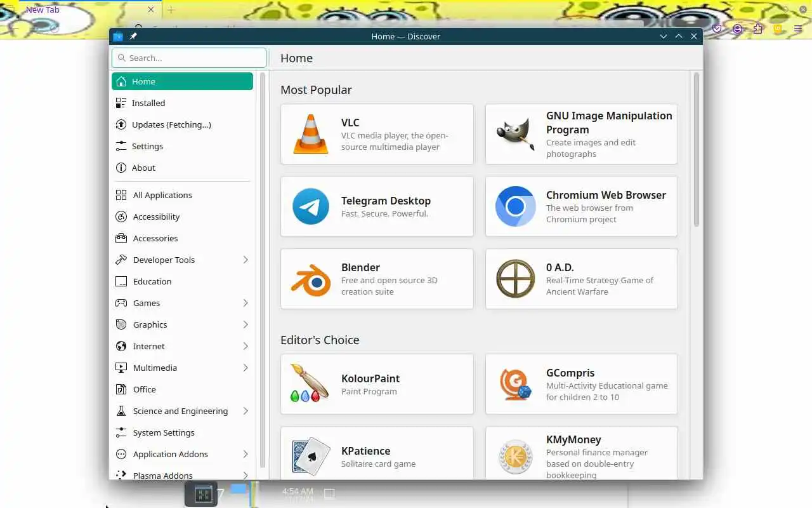Open Discover Settings in sidebar
812x508 pixels.
pos(182,146)
